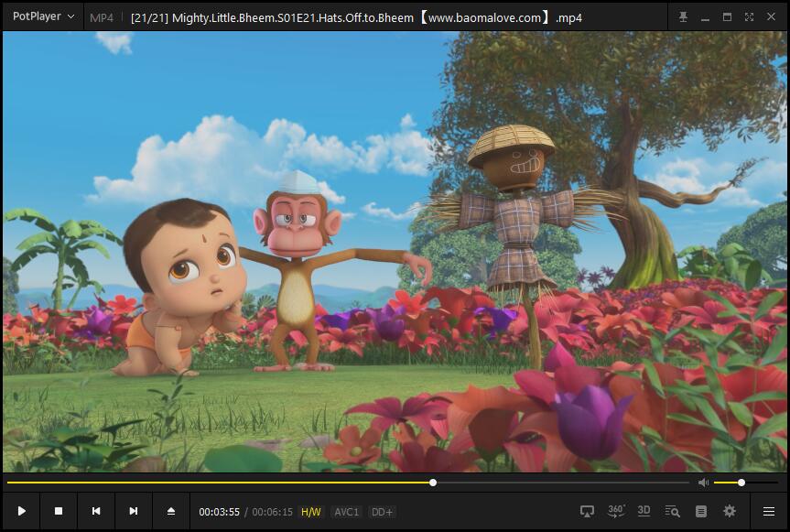Go to previous file
The image size is (790, 532).
96,511
